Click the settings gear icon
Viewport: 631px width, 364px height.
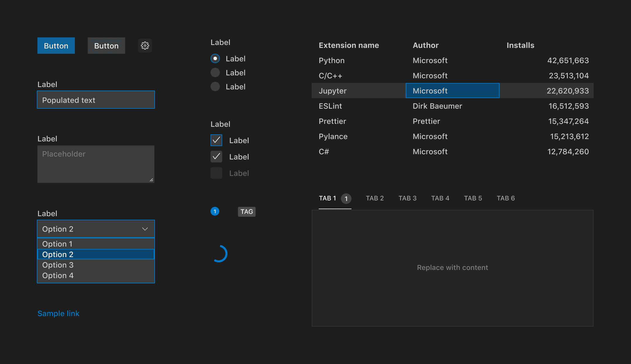(x=145, y=46)
